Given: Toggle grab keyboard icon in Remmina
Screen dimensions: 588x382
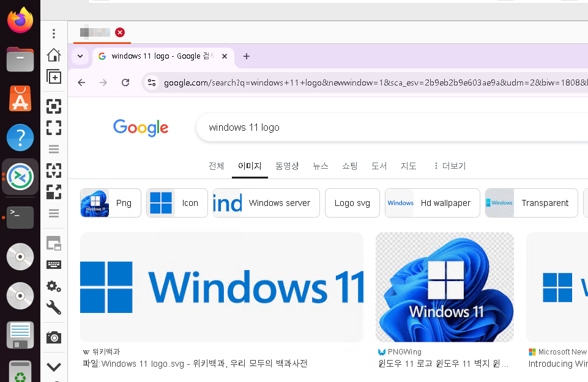Looking at the screenshot, I should (54, 265).
